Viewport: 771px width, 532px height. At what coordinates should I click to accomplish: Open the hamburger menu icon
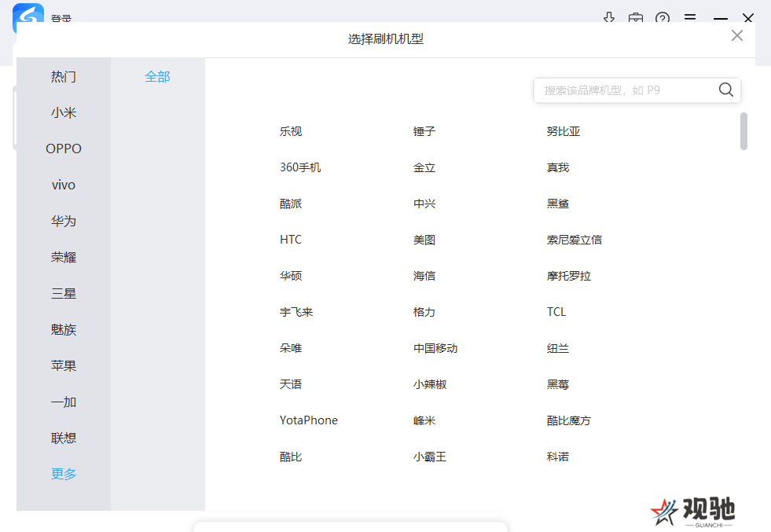point(690,18)
